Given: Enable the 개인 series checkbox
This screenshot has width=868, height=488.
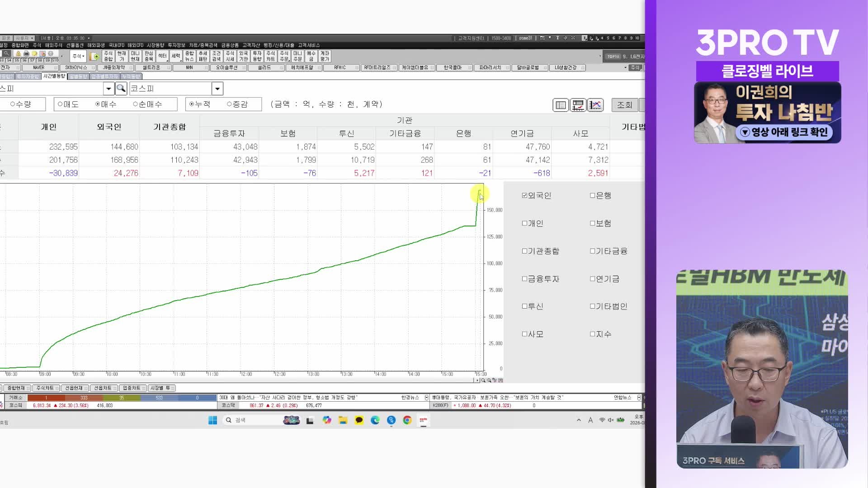Looking at the screenshot, I should coord(524,223).
